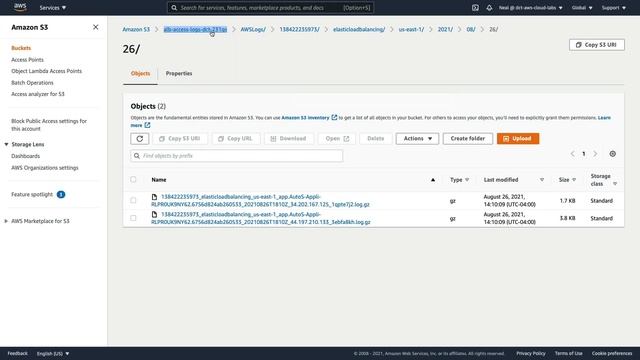Open Access analyzer for S3

pos(38,94)
